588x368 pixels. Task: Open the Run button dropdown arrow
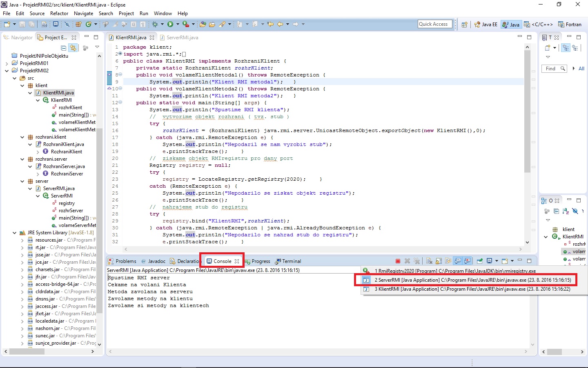tap(178, 25)
